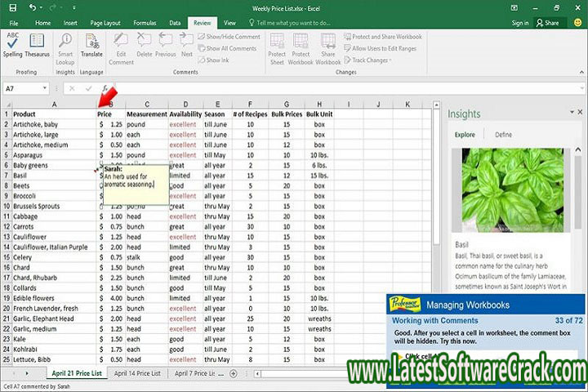The width and height of the screenshot is (588, 392).
Task: Click the Bulk Unit header cell
Action: [x=319, y=114]
